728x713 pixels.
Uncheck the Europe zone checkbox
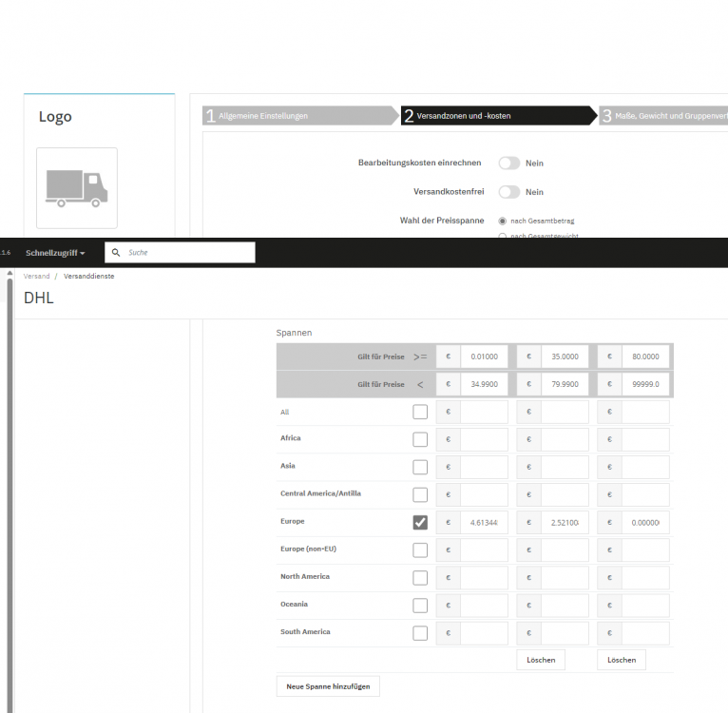point(420,522)
